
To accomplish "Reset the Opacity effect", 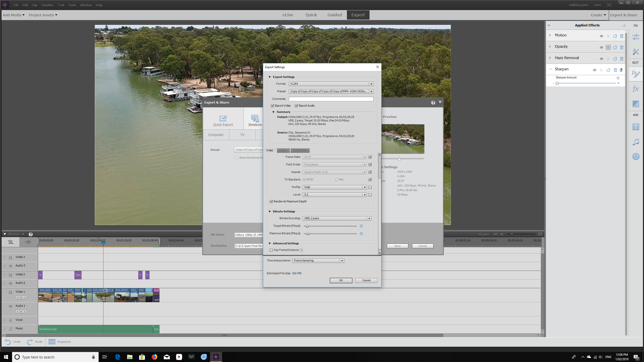I will 615,47.
